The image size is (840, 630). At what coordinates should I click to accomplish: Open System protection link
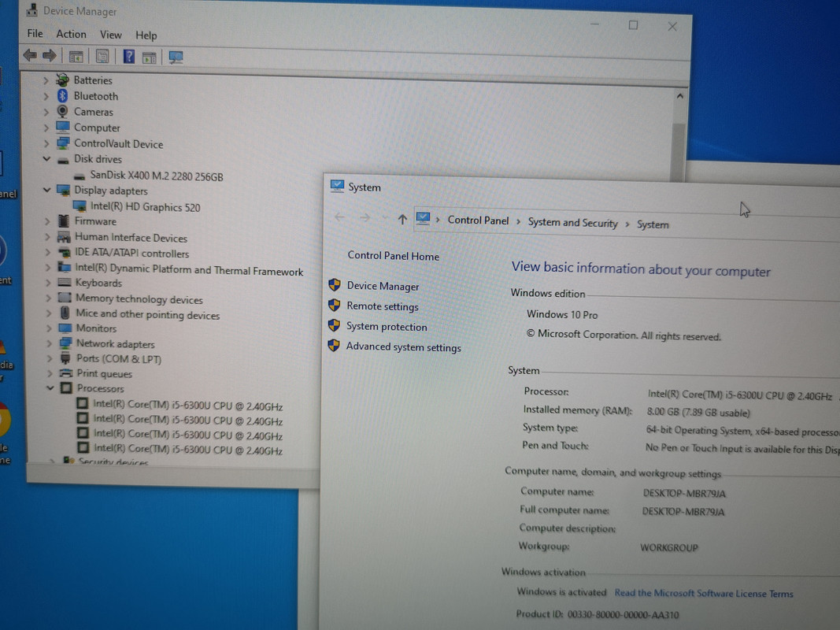(387, 327)
